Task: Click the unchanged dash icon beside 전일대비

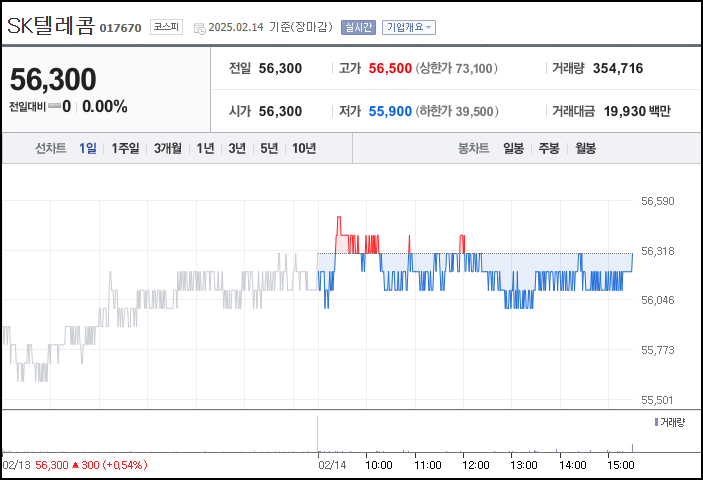Action: coord(54,106)
